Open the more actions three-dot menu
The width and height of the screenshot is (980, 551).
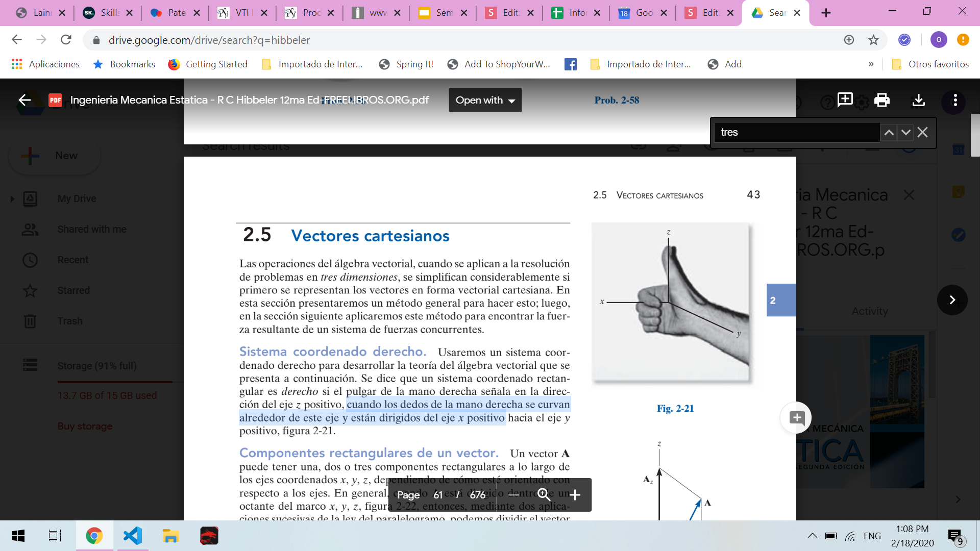pos(955,100)
